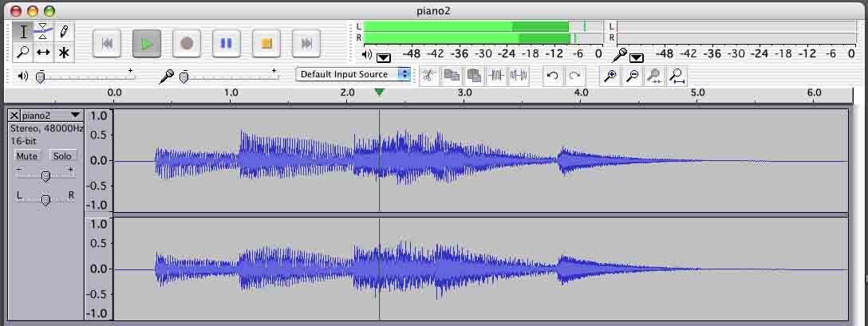Solo the piano2 track
This screenshot has width=868, height=326.
[x=62, y=155]
